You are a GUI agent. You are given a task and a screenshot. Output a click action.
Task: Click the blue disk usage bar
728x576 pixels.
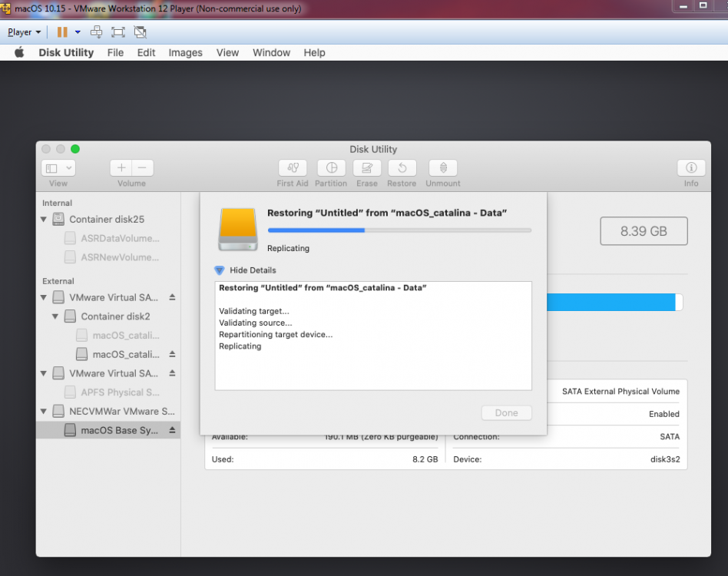pyautogui.click(x=611, y=302)
